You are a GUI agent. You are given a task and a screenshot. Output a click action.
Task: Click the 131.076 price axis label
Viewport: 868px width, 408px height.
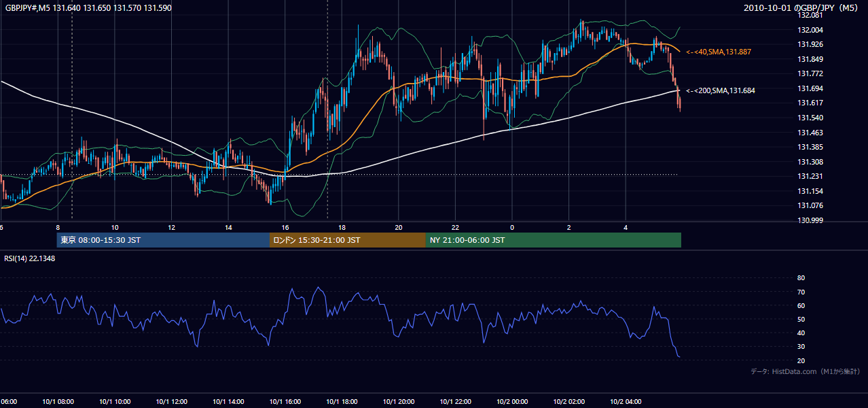[x=810, y=205]
